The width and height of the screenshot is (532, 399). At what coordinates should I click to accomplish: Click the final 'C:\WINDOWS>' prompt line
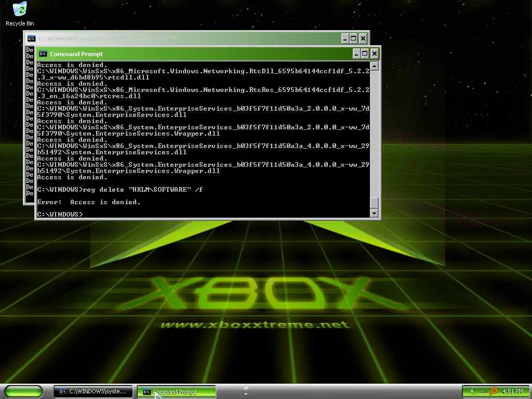click(x=60, y=215)
